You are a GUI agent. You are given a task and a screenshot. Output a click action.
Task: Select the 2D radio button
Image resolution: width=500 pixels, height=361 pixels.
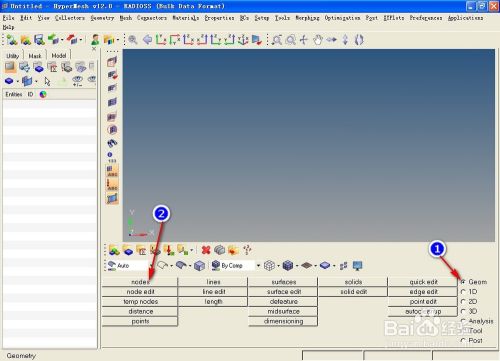tap(463, 302)
